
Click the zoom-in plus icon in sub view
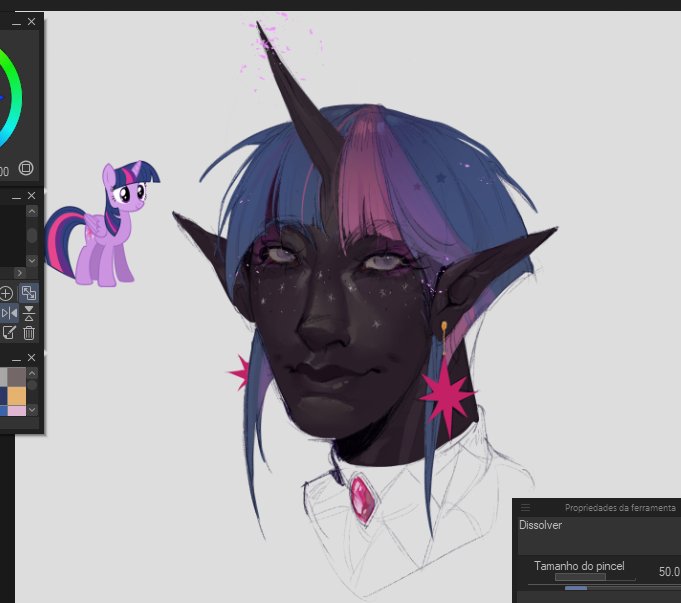pyautogui.click(x=6, y=294)
